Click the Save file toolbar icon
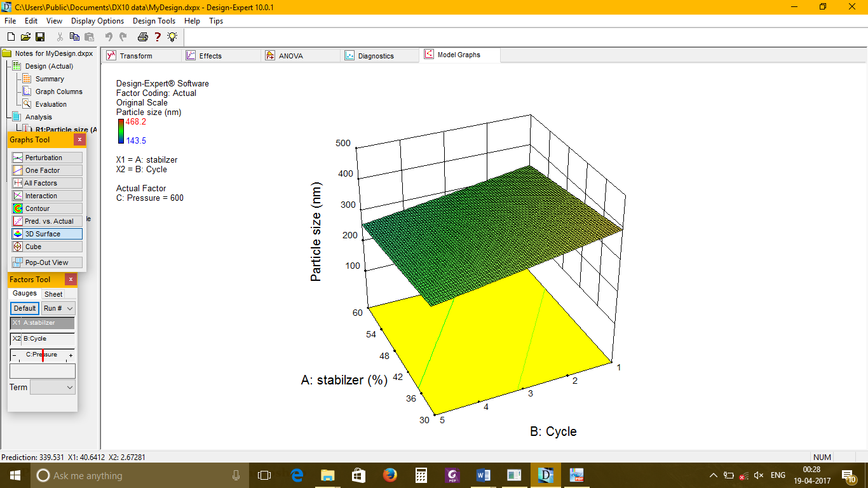The height and width of the screenshot is (488, 868). [x=40, y=37]
